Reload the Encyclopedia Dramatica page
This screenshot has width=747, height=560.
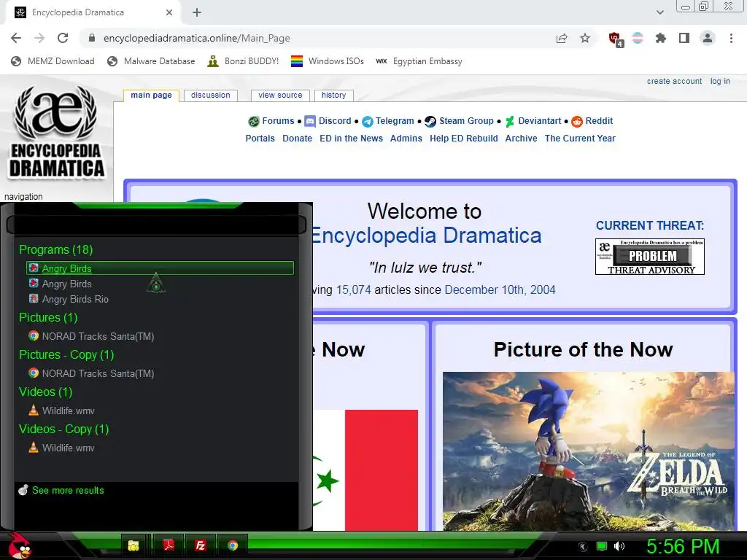tap(63, 38)
